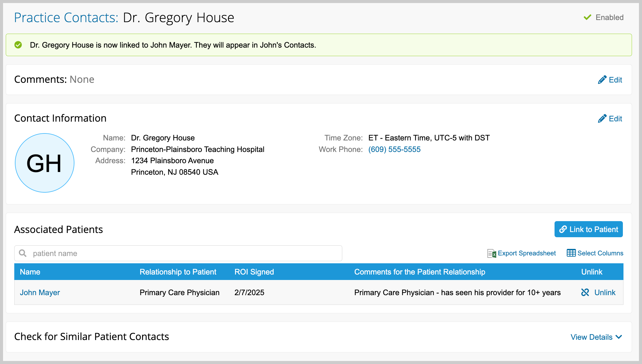Click the ROI Signed date 2/7/2025

[x=249, y=292]
